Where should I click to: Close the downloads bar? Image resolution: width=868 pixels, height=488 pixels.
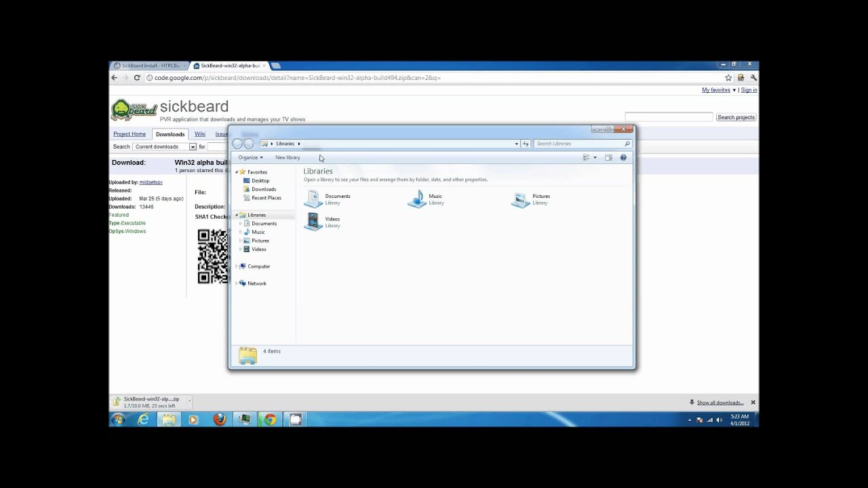(753, 403)
